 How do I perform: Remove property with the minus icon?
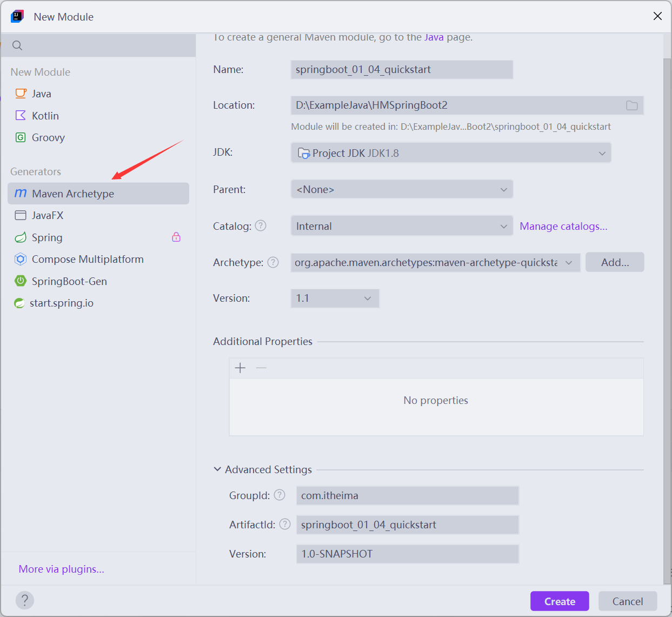[262, 368]
